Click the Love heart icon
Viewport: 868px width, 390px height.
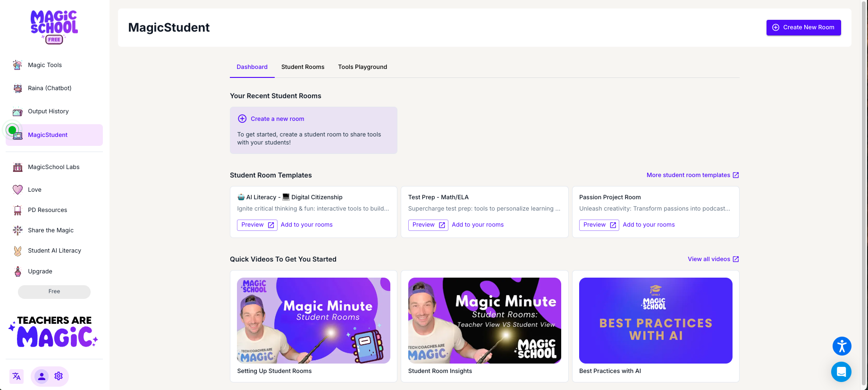(17, 190)
